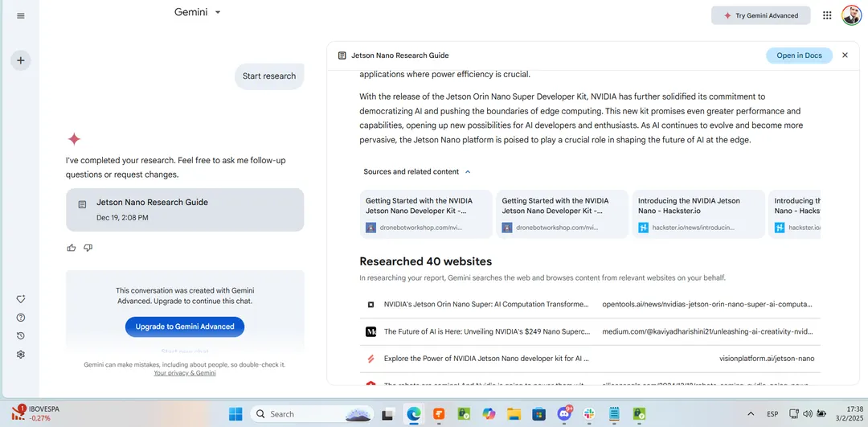This screenshot has height=427, width=868.
Task: Give the response a thumbs down
Action: pyautogui.click(x=88, y=248)
